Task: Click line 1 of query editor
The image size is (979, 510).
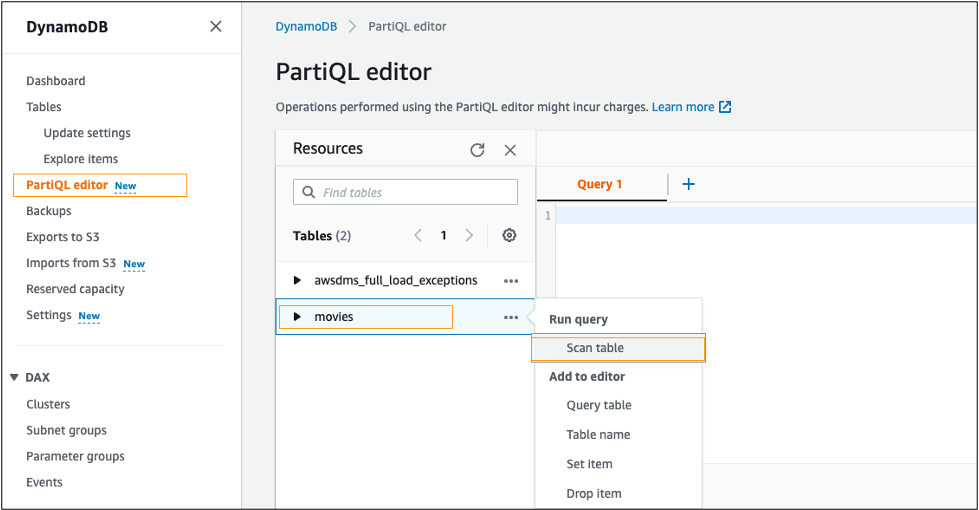Action: (766, 215)
